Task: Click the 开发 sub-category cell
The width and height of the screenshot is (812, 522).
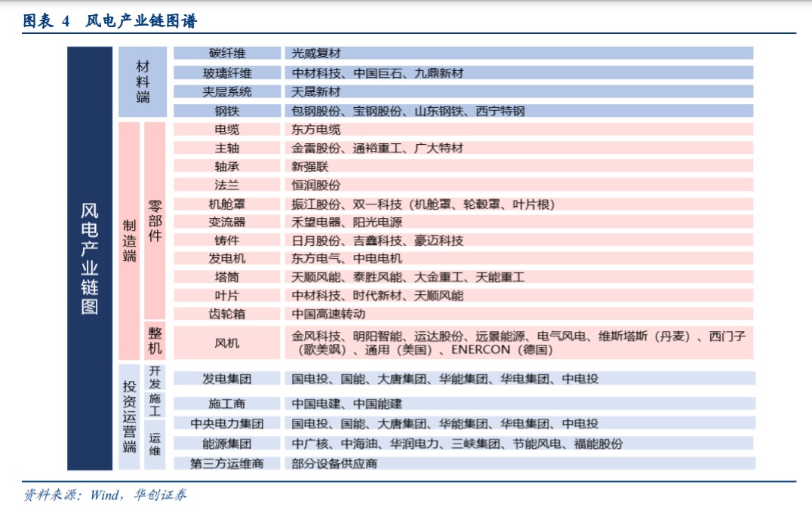Action: click(x=155, y=377)
